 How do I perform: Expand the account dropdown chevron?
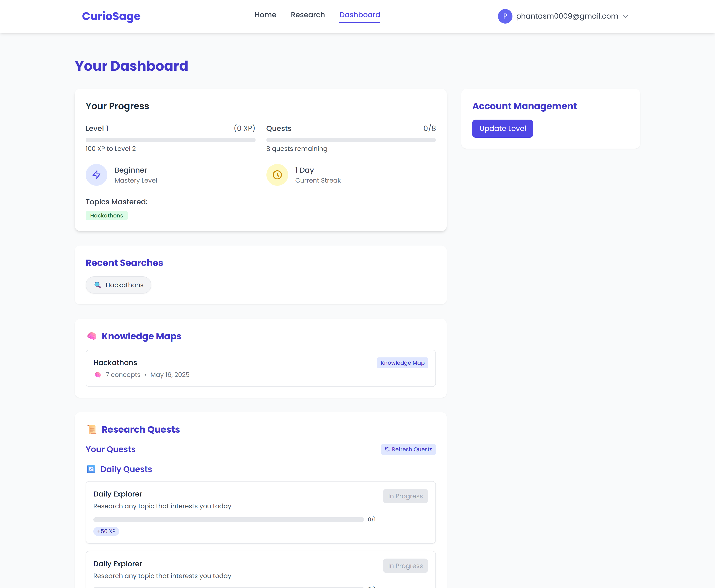(626, 16)
